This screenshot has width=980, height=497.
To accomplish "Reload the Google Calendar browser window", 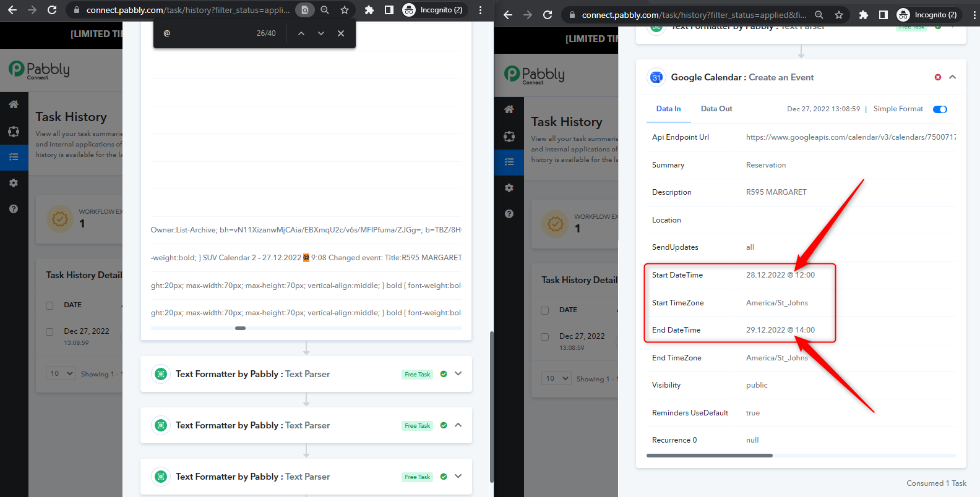I will click(548, 15).
